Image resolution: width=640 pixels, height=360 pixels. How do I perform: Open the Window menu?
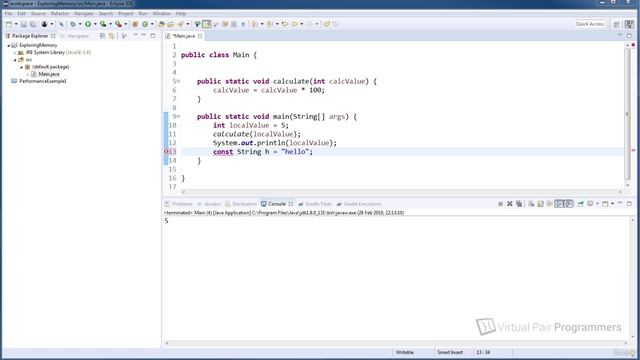[162, 13]
